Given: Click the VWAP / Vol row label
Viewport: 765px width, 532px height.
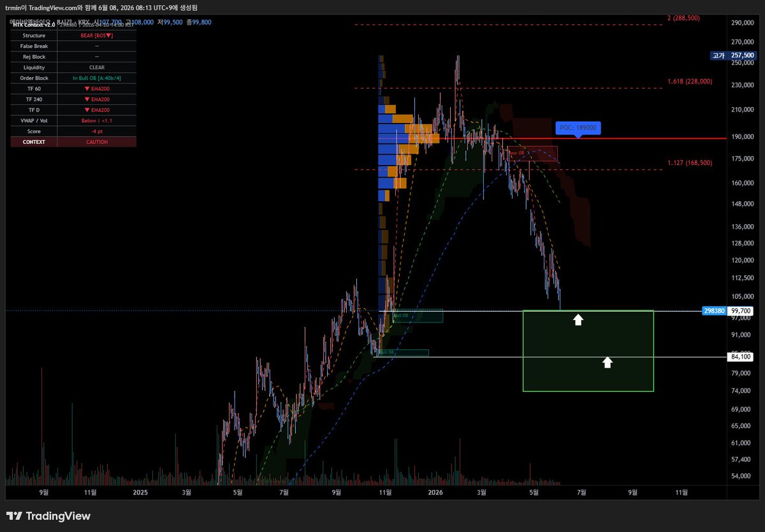Looking at the screenshot, I should tap(34, 120).
